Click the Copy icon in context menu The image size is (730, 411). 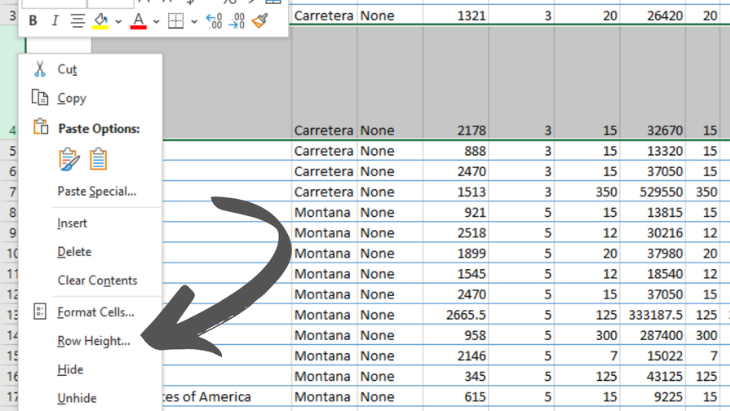click(x=40, y=98)
